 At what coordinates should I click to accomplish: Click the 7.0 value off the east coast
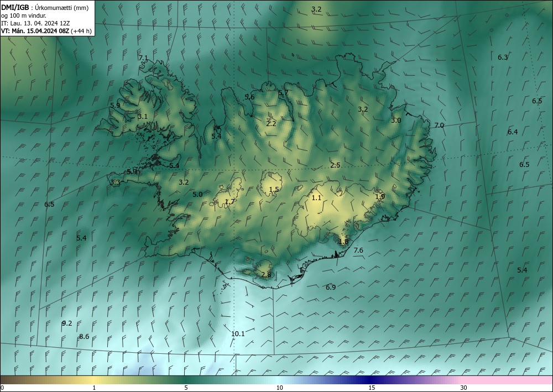439,125
